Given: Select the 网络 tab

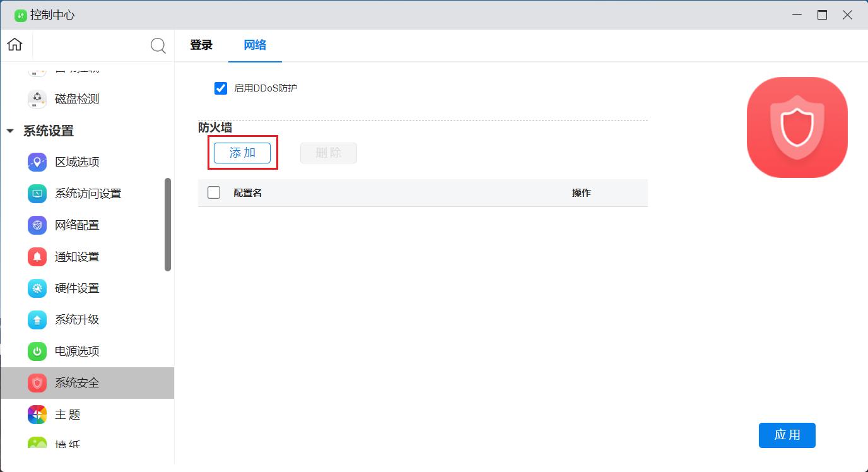Looking at the screenshot, I should pyautogui.click(x=255, y=45).
